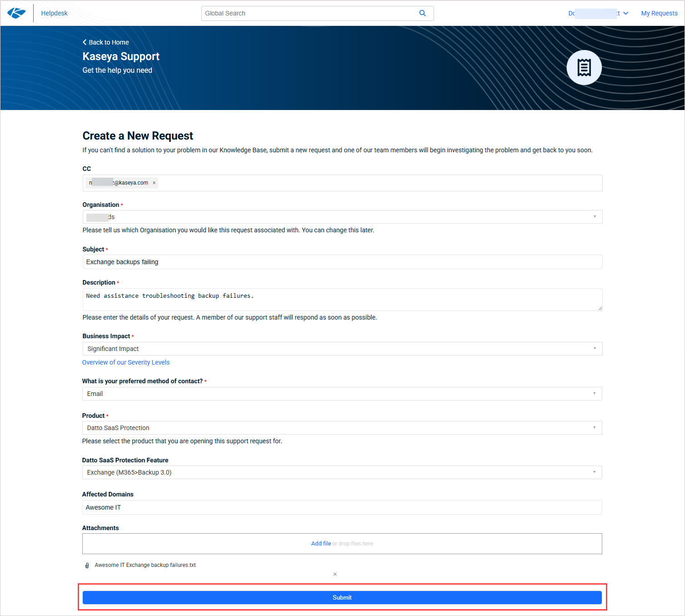The height and width of the screenshot is (616, 685).
Task: Click the Global Search magnifier icon
Action: pyautogui.click(x=422, y=13)
